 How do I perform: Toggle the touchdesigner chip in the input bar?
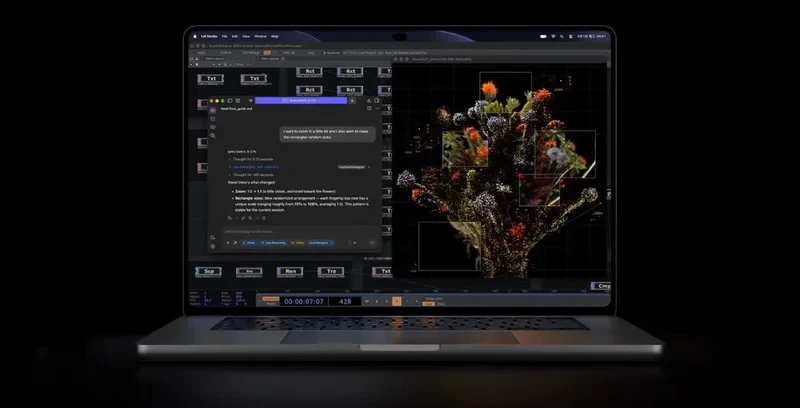click(321, 243)
